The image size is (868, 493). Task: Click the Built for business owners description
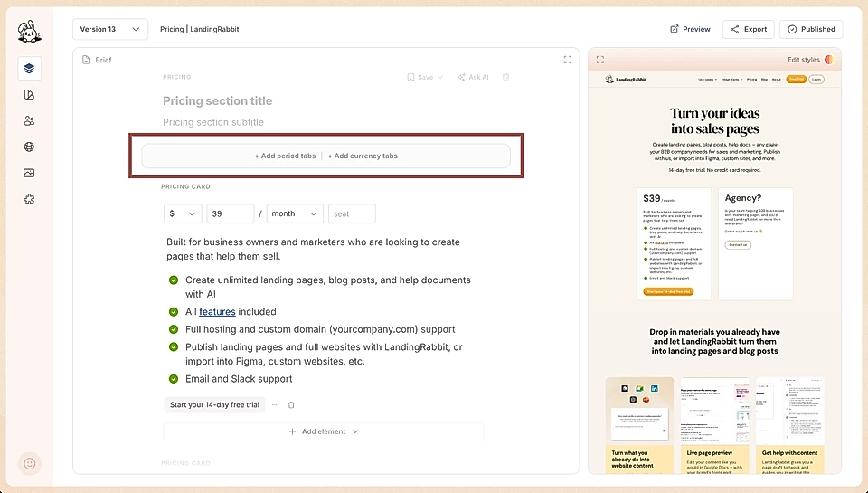(x=314, y=250)
